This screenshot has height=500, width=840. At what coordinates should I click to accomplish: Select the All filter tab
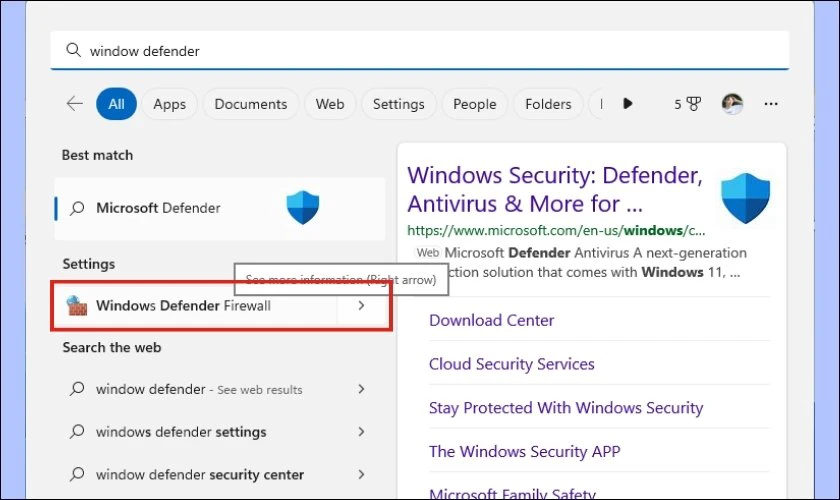pyautogui.click(x=116, y=104)
